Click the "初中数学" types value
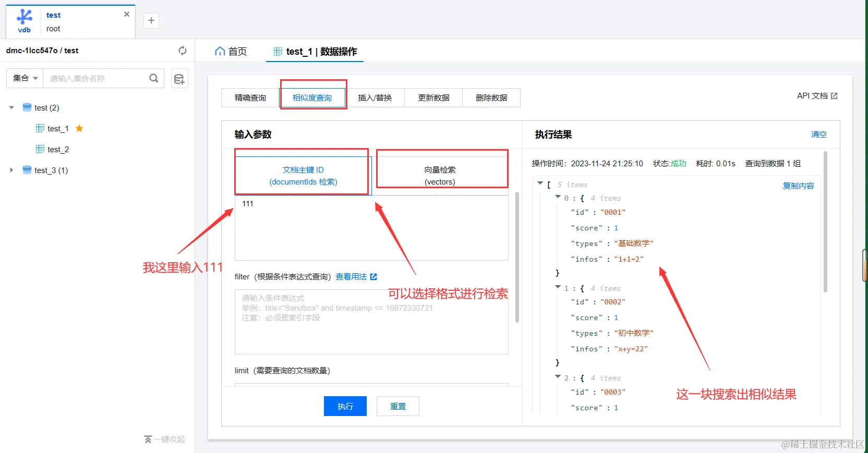 tap(634, 333)
